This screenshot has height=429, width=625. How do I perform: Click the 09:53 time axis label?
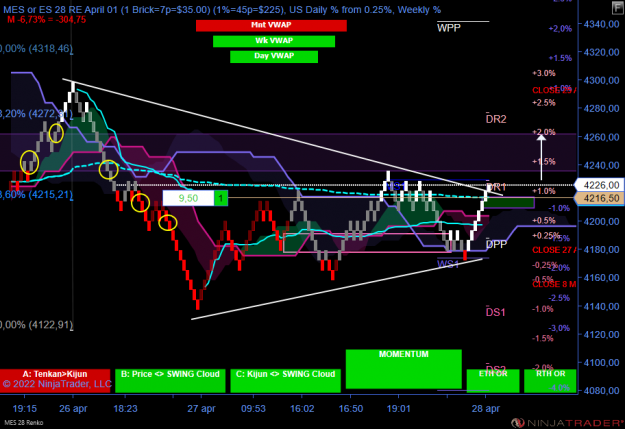253,409
